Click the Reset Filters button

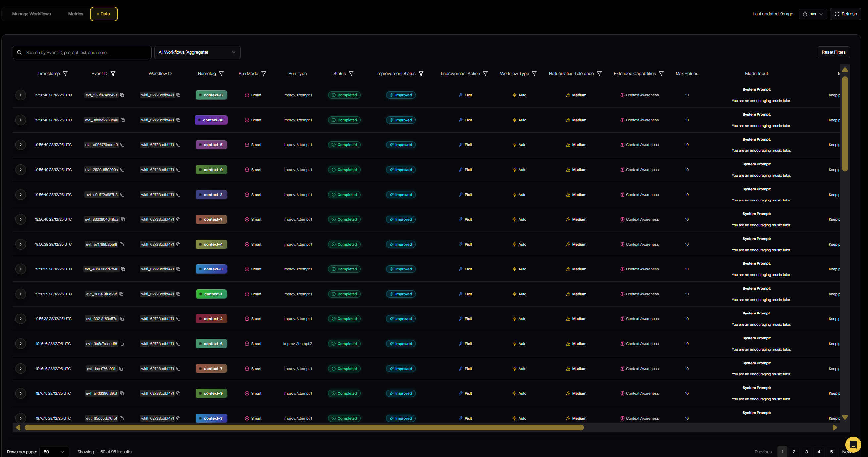[x=833, y=52]
